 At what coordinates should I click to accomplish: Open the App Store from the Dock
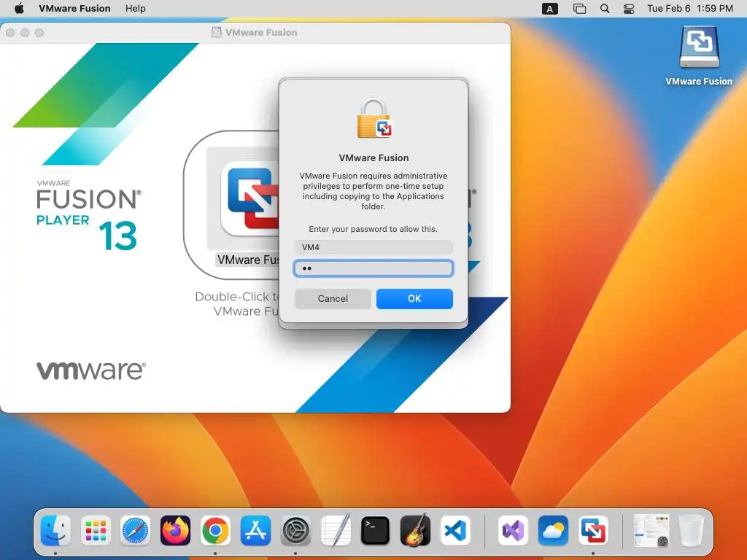coord(255,530)
